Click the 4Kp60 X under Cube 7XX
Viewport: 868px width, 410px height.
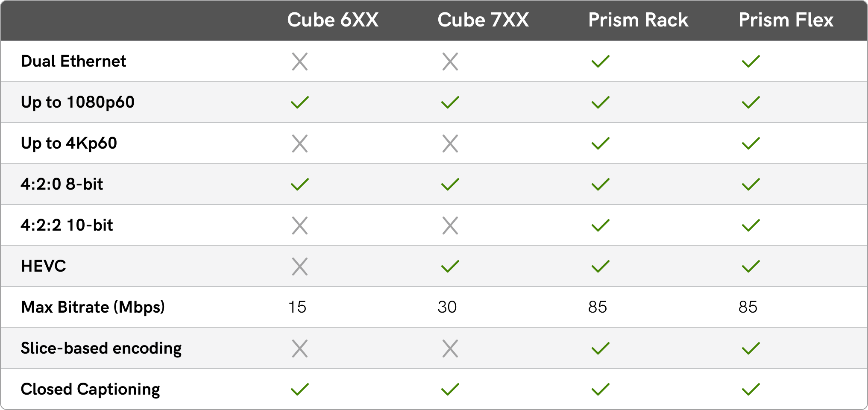click(x=450, y=143)
